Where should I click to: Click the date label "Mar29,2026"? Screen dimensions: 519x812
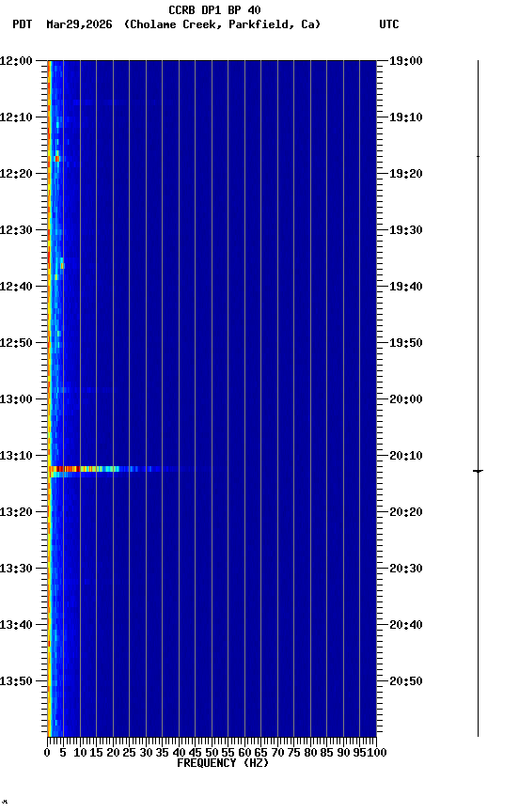79,24
